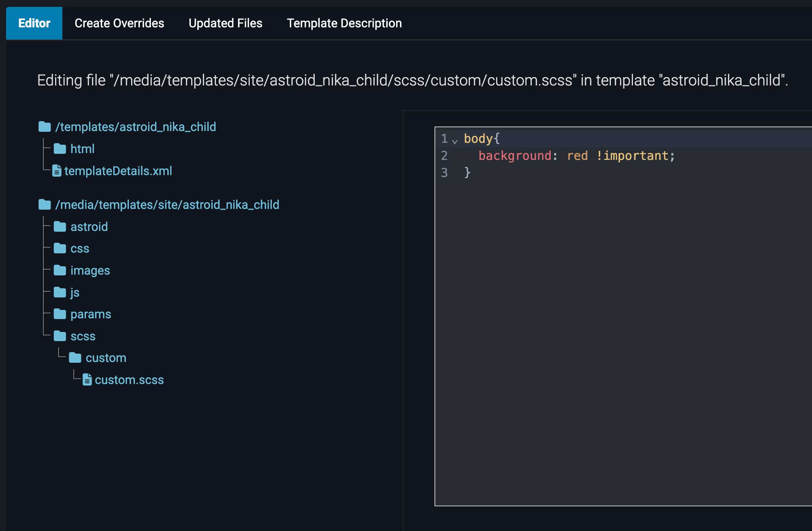Click closing brace on line 3
Image resolution: width=812 pixels, height=531 pixels.
(467, 173)
